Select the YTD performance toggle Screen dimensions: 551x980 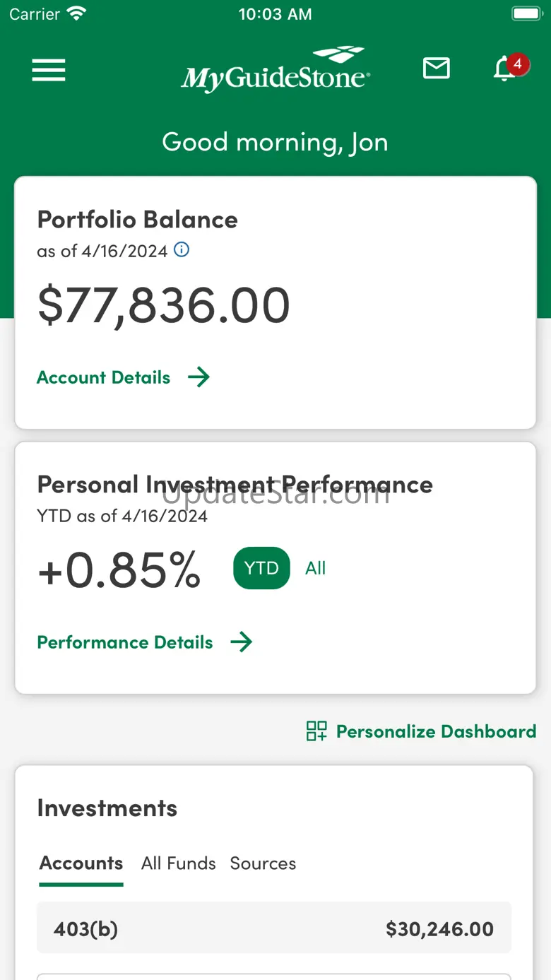click(261, 568)
